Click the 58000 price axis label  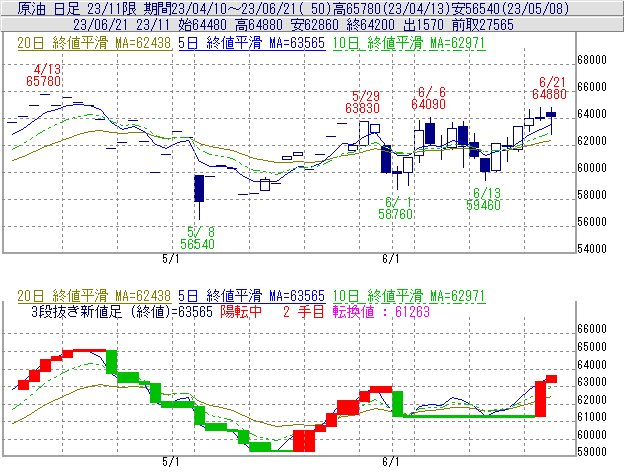[x=592, y=195]
